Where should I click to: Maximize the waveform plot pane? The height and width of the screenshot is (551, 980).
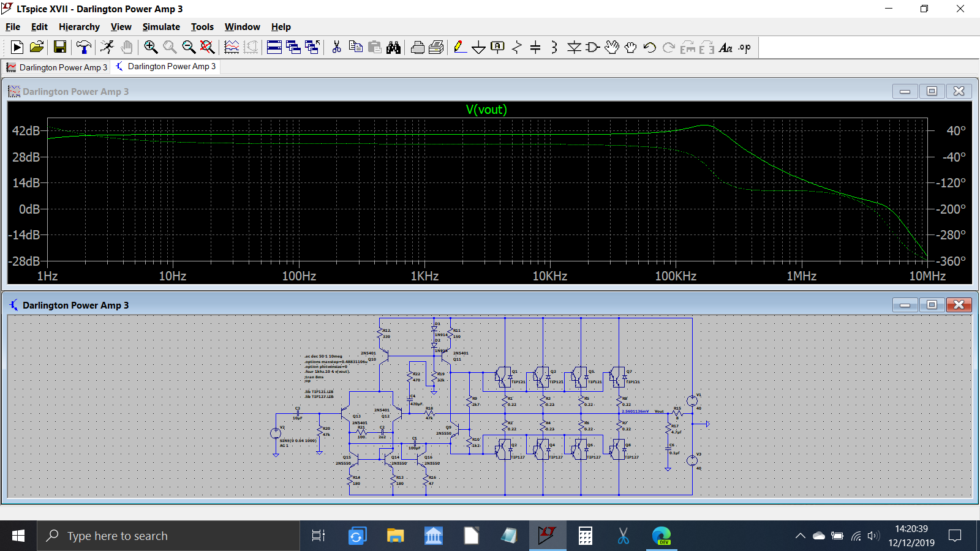pos(932,91)
